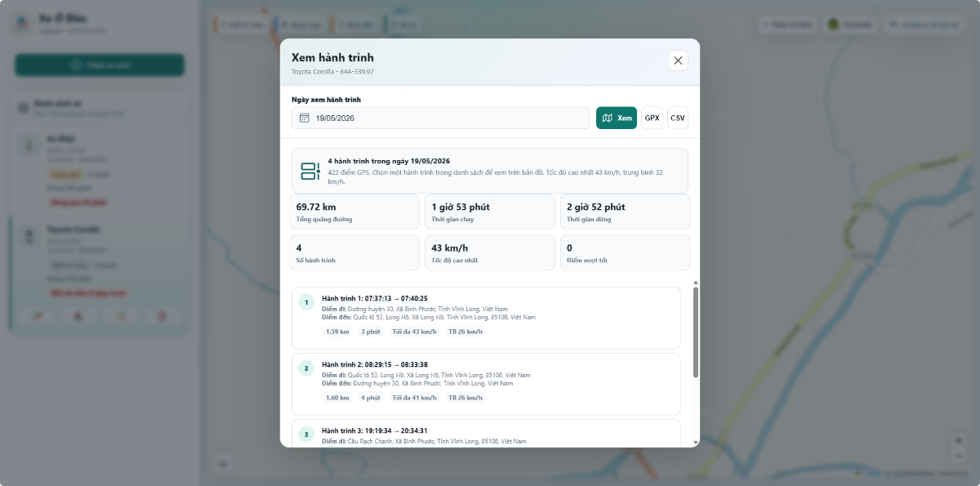The width and height of the screenshot is (980, 486).
Task: Click the 'Tối đa 43 km/h' tag
Action: click(414, 332)
